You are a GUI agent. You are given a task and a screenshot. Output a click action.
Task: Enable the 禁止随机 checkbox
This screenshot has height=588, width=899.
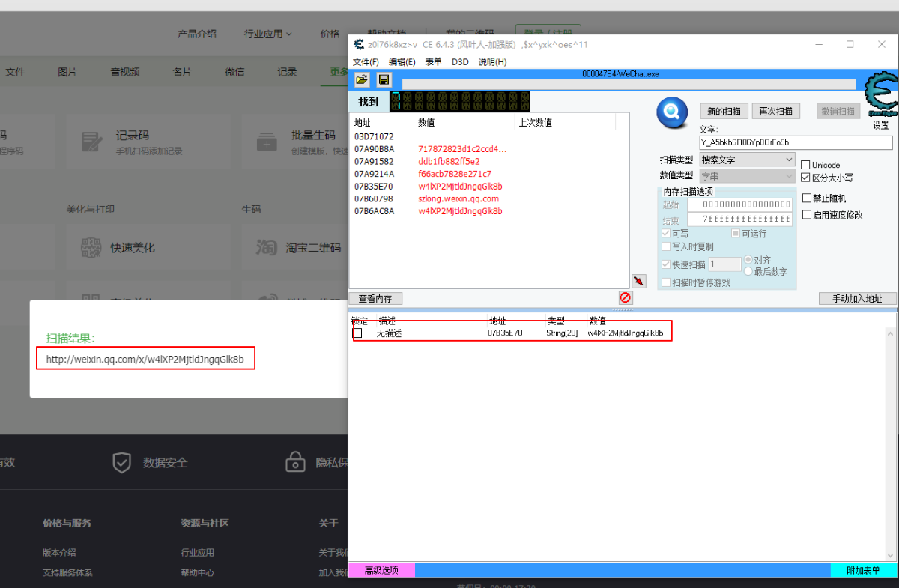(x=807, y=198)
